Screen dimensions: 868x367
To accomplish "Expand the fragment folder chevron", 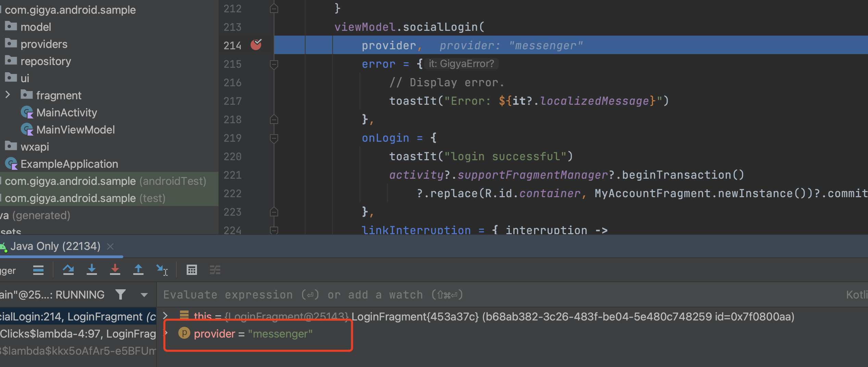I will pyautogui.click(x=8, y=95).
